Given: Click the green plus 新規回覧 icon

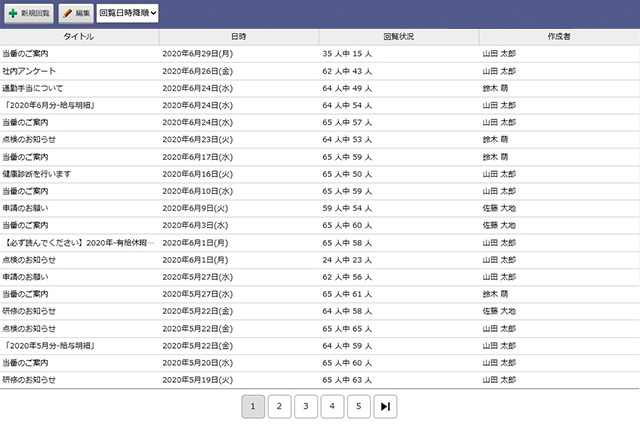Looking at the screenshot, I should pos(13,13).
